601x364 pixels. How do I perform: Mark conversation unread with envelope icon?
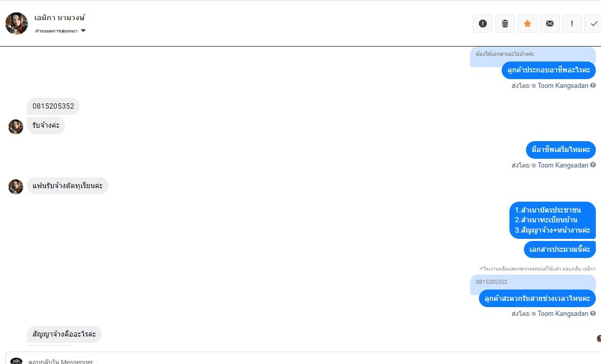pyautogui.click(x=550, y=23)
